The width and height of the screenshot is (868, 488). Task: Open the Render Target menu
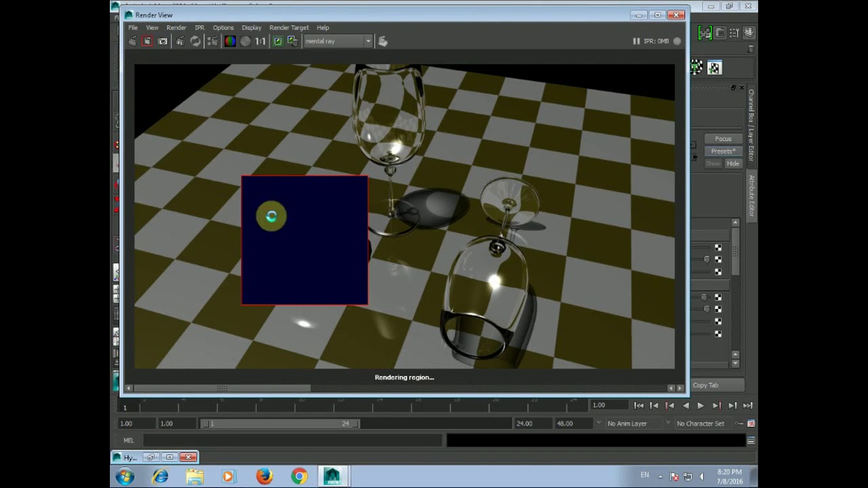click(289, 28)
